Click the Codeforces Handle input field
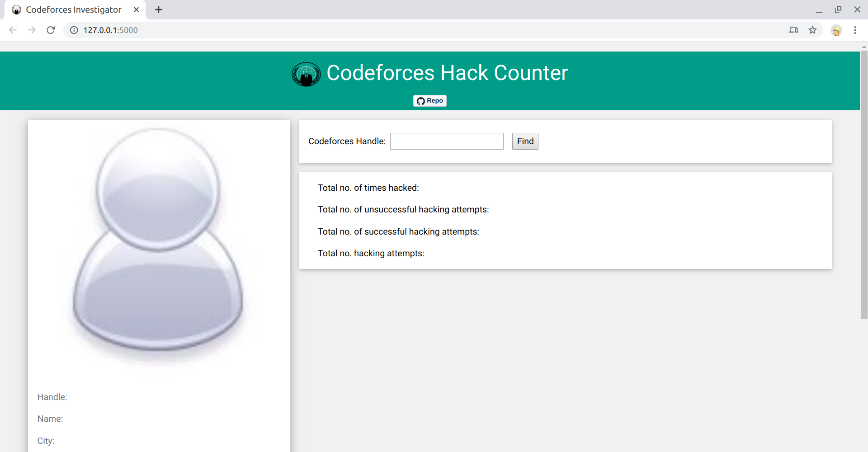The height and width of the screenshot is (452, 868). pos(447,141)
